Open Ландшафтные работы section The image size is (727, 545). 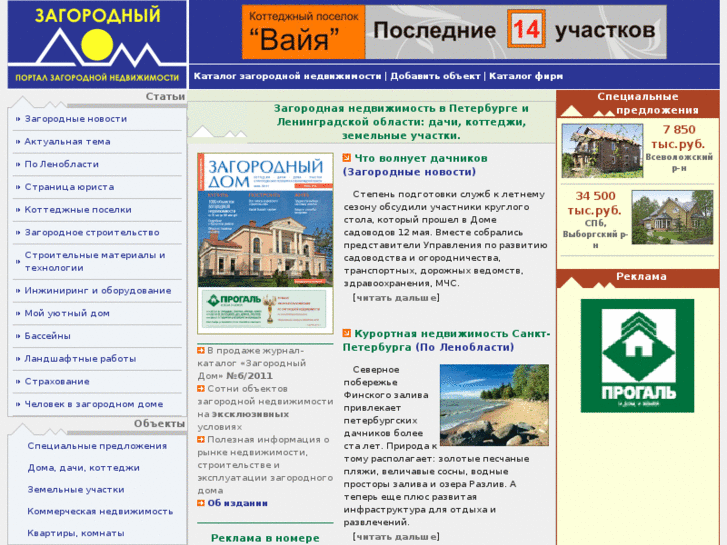click(x=80, y=359)
